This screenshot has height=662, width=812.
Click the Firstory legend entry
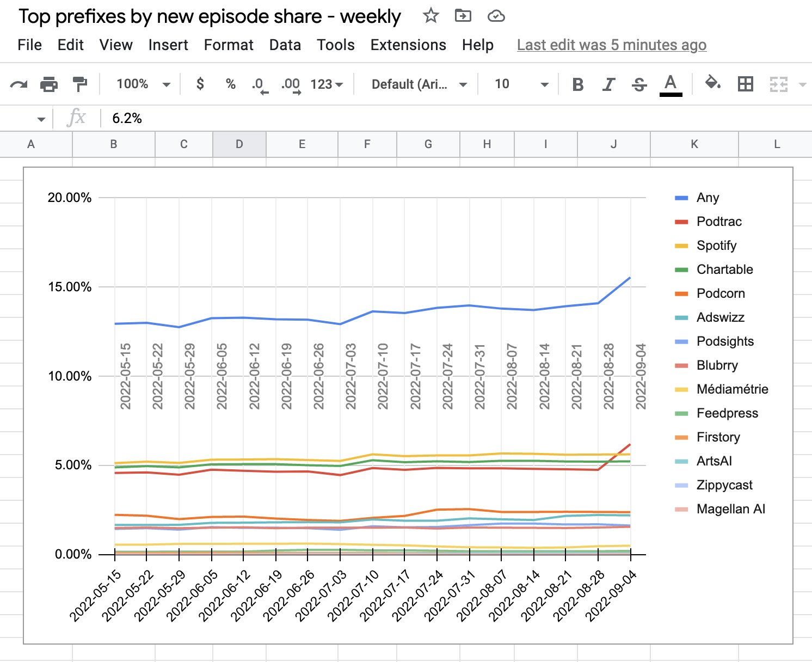tap(708, 437)
